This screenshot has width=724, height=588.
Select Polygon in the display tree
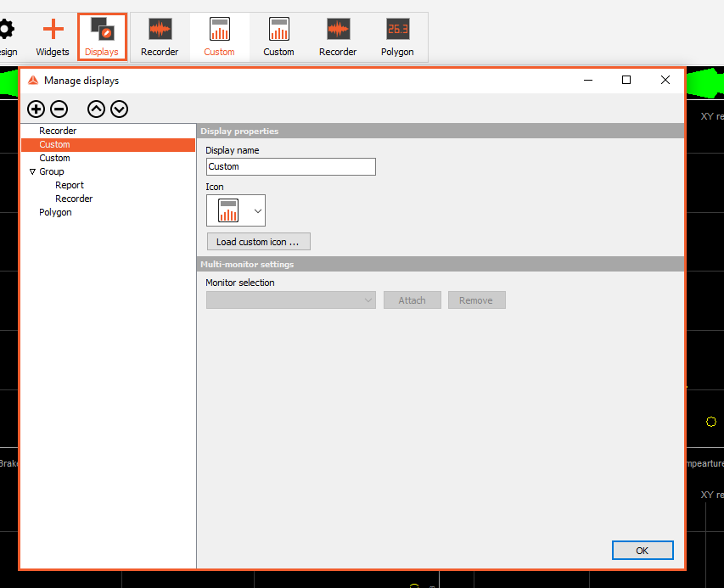click(x=55, y=212)
